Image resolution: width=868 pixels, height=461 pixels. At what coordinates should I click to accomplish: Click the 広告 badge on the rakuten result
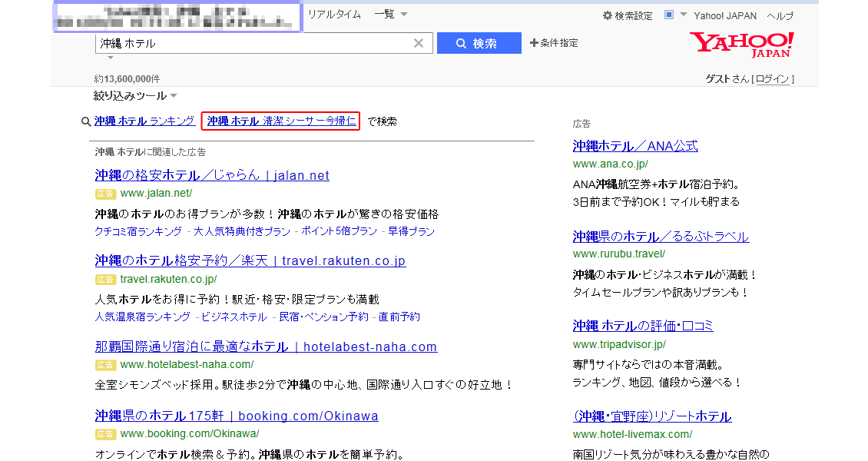coord(105,280)
